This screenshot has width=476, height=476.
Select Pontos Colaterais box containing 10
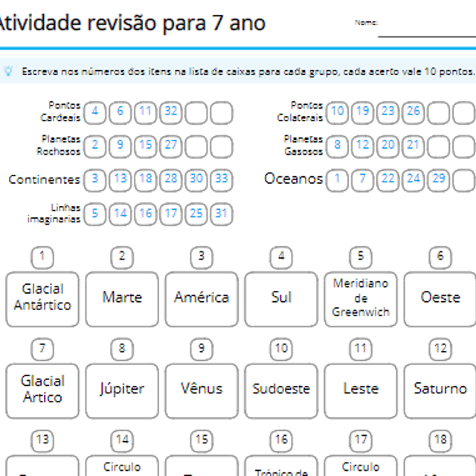click(337, 113)
